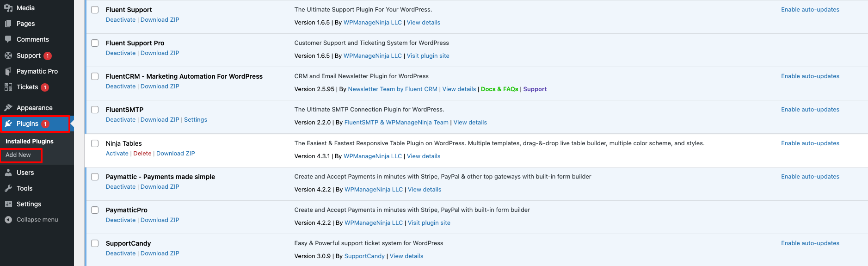Click the Pages icon in sidebar
Viewport: 868px width, 266px height.
point(8,24)
